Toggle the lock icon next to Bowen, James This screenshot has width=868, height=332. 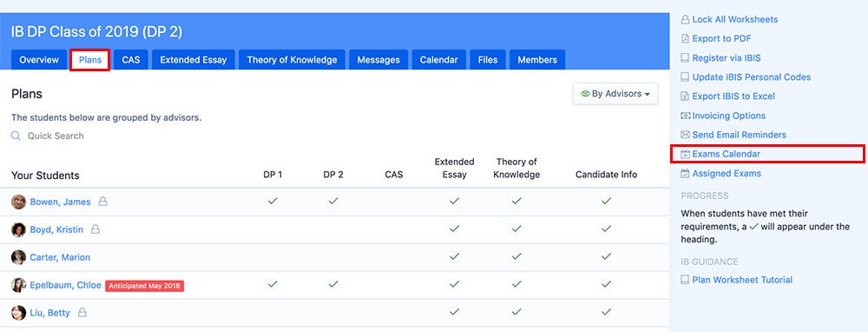(x=102, y=202)
